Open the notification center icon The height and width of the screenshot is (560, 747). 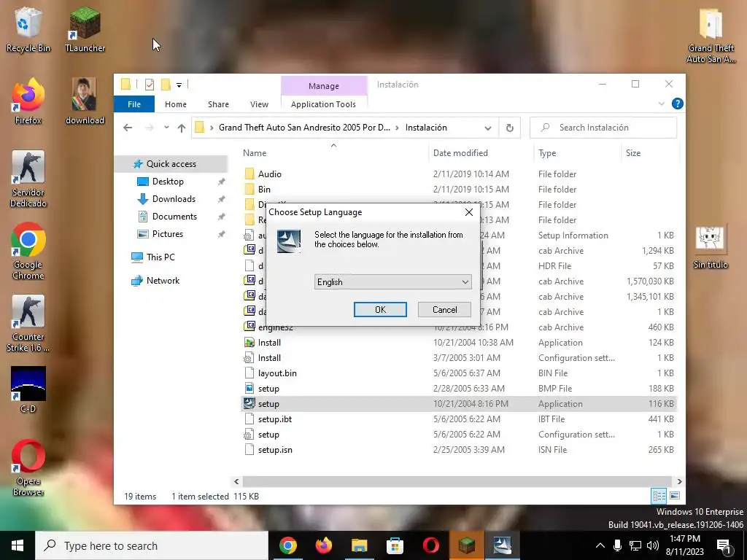(x=724, y=546)
